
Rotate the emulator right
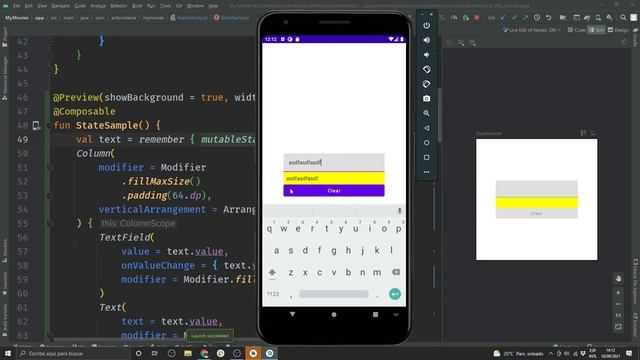pyautogui.click(x=427, y=84)
